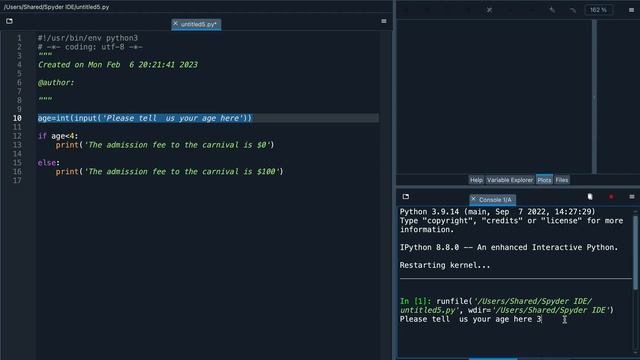Click the 'Please tell us your age here' prompt
Screen dimensions: 640x360
[x=466, y=319]
